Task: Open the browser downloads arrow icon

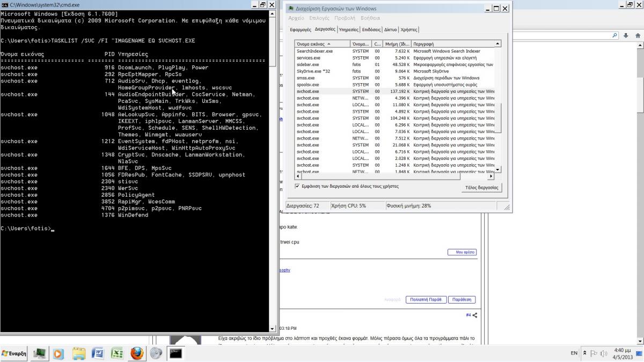Action: pyautogui.click(x=627, y=35)
